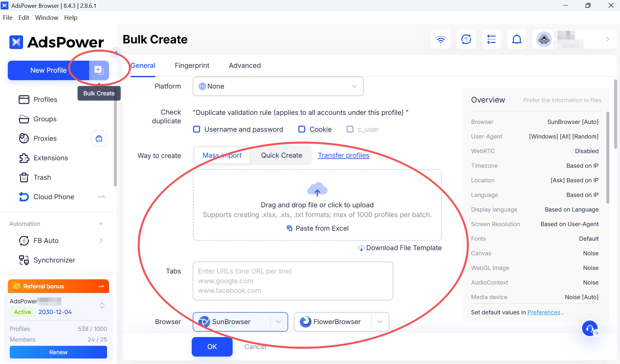Screen dimensions: 620x364
Task: Click the Renew button
Action: pyautogui.click(x=58, y=352)
